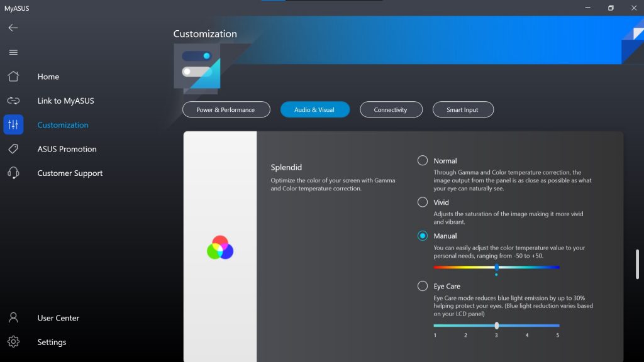
Task: Close the MyASUS window
Action: point(634,8)
